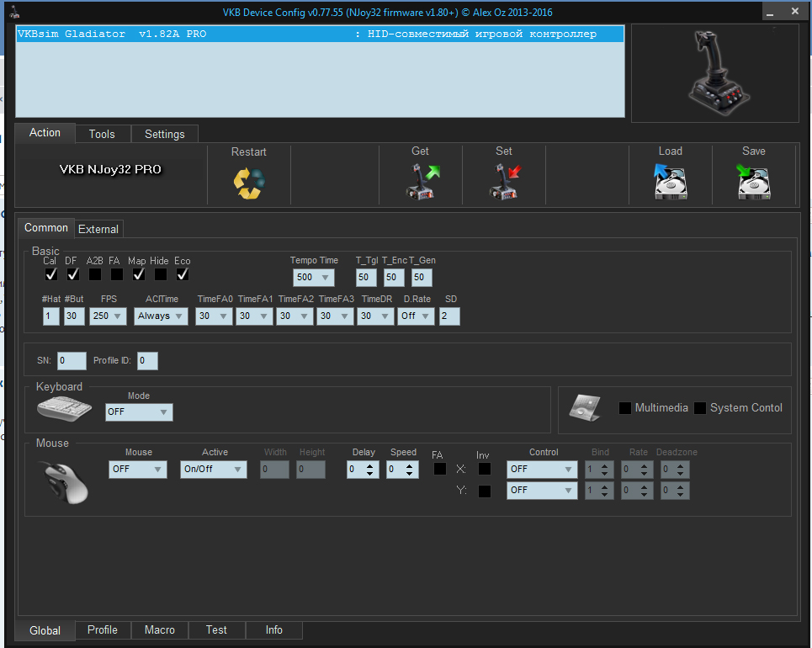812x648 pixels.
Task: Increase the mouse Delay stepper
Action: tap(369, 465)
